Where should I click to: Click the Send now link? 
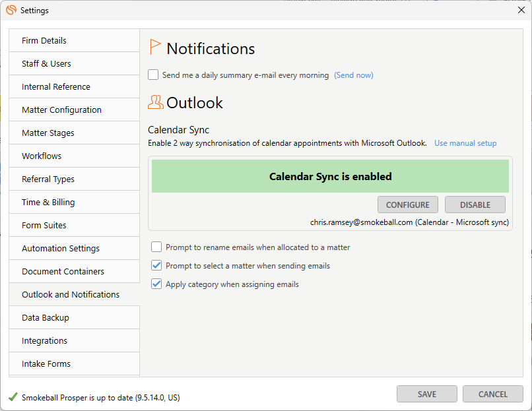[354, 75]
